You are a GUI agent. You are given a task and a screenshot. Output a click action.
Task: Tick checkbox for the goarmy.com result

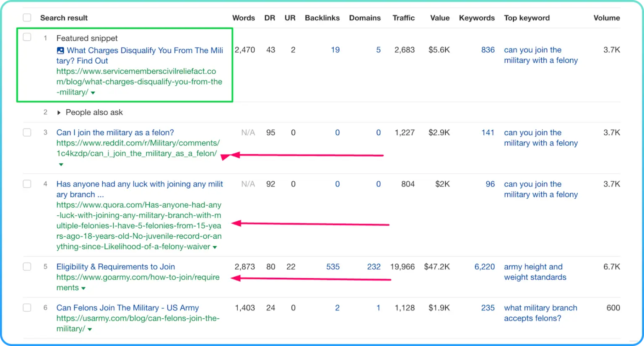click(x=27, y=266)
